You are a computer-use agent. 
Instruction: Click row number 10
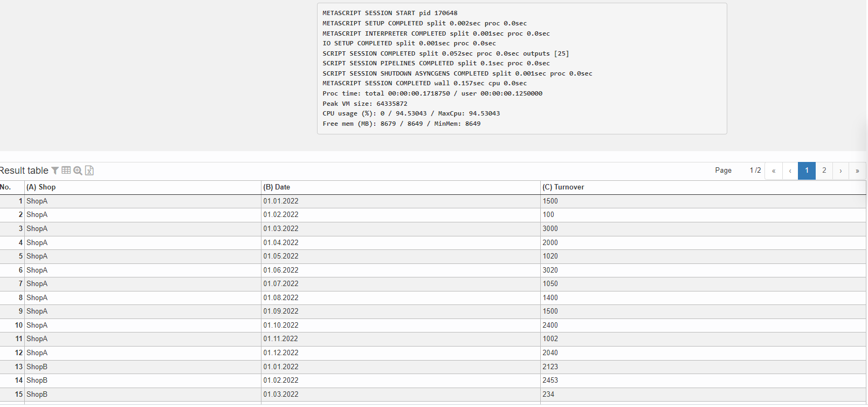pyautogui.click(x=19, y=325)
